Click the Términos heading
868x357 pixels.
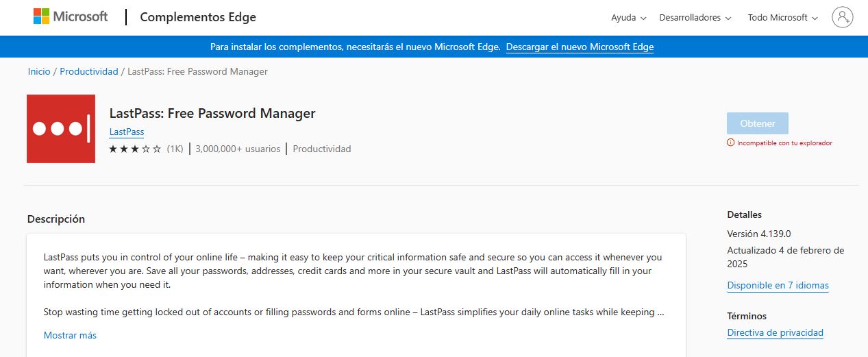(x=747, y=316)
